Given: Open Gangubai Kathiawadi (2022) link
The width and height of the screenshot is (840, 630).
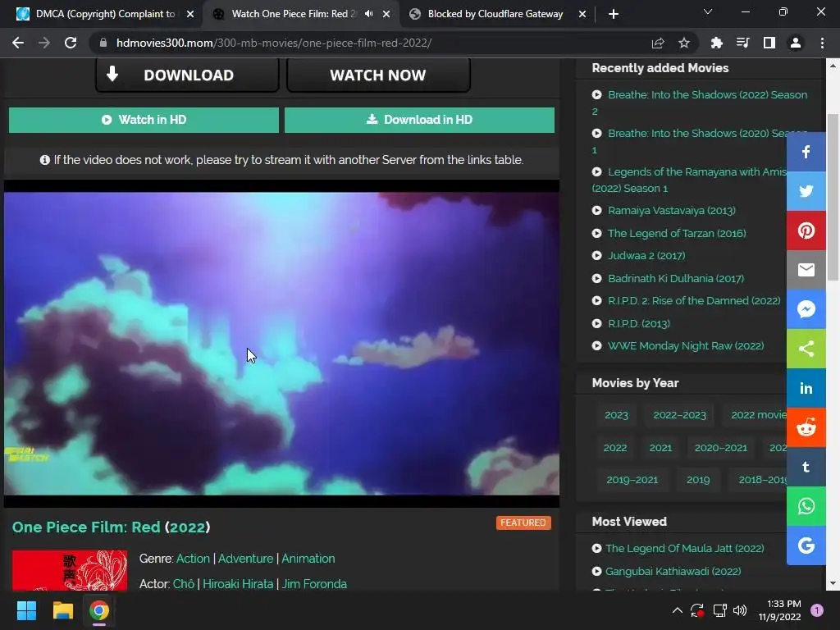Looking at the screenshot, I should coord(673,572).
